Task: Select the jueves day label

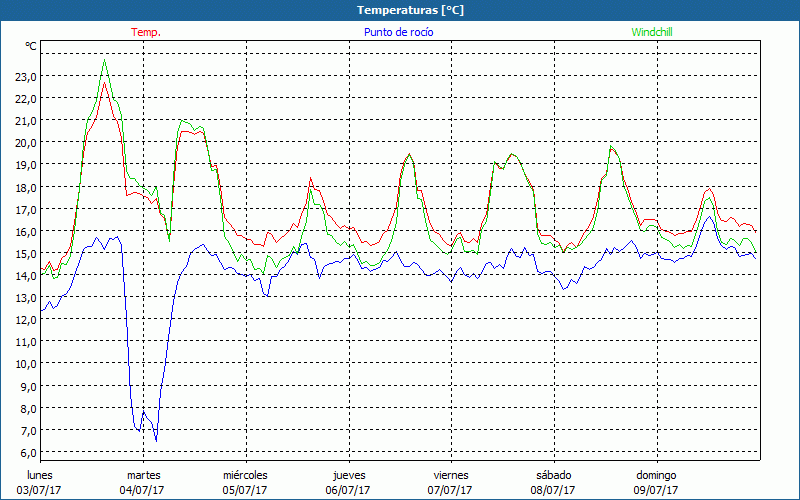Action: (348, 475)
